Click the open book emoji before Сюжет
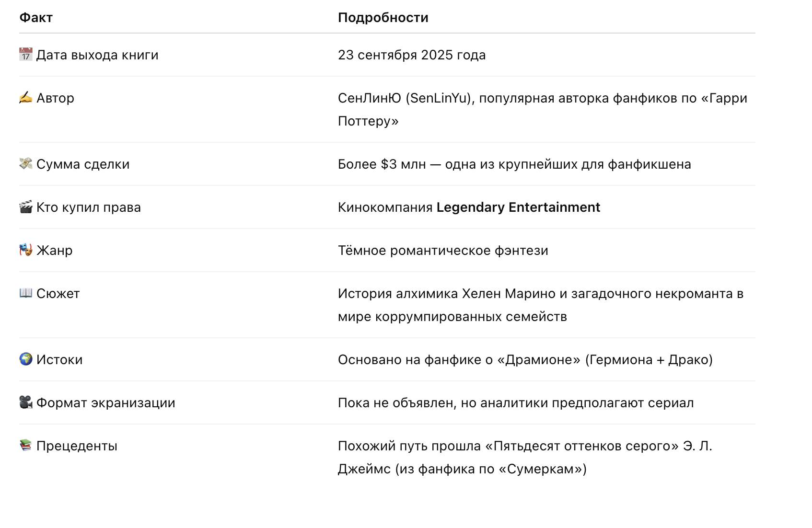The image size is (812, 528). tap(26, 293)
